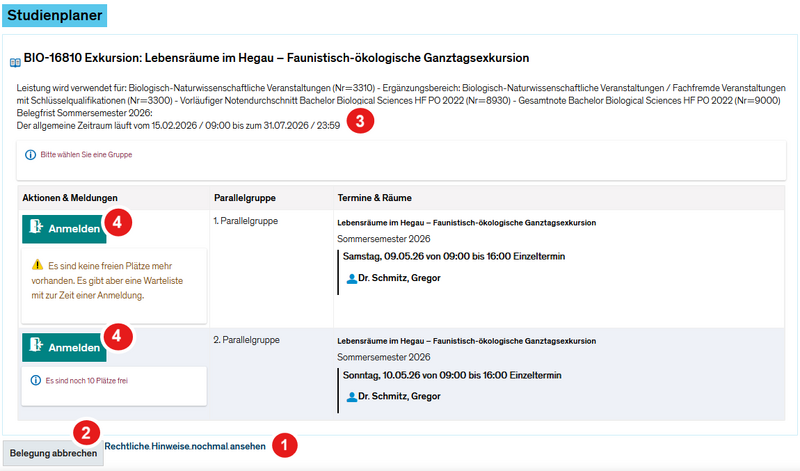Screen dimensions: 800x471
Task: Click 'Samstag, 09.05.26 von 09:00 bis 16:00' text
Action: (427, 256)
